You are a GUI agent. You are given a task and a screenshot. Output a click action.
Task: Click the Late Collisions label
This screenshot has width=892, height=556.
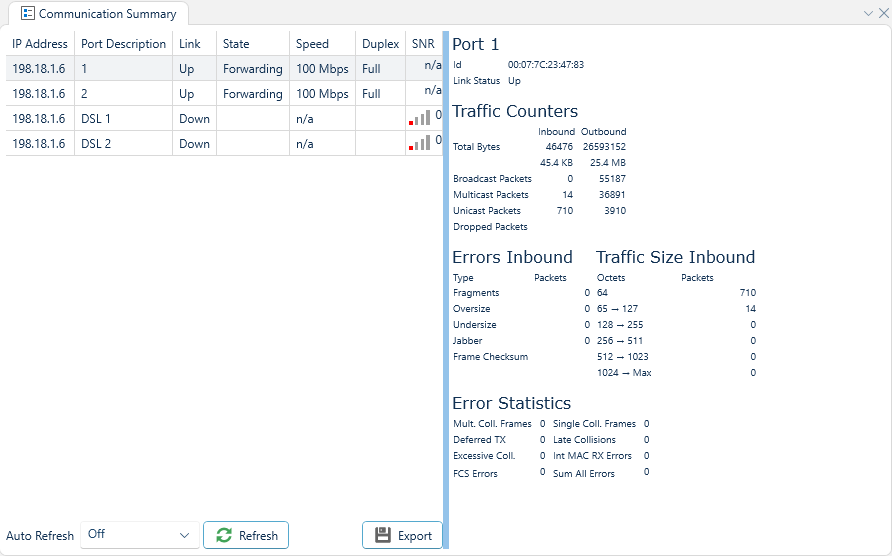point(584,439)
